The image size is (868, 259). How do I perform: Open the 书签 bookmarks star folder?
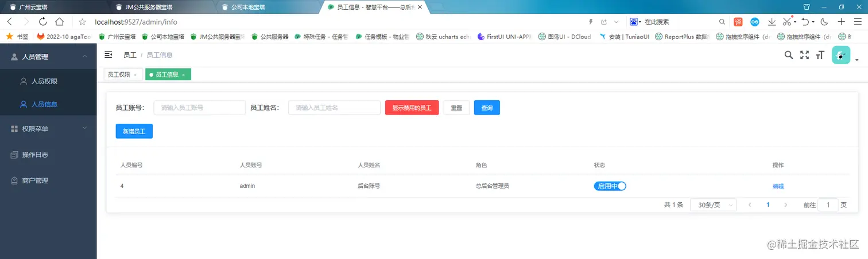(x=17, y=36)
